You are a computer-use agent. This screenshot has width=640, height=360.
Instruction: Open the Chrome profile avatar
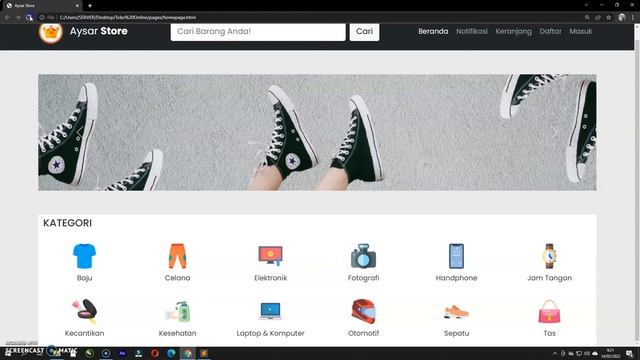(x=622, y=17)
